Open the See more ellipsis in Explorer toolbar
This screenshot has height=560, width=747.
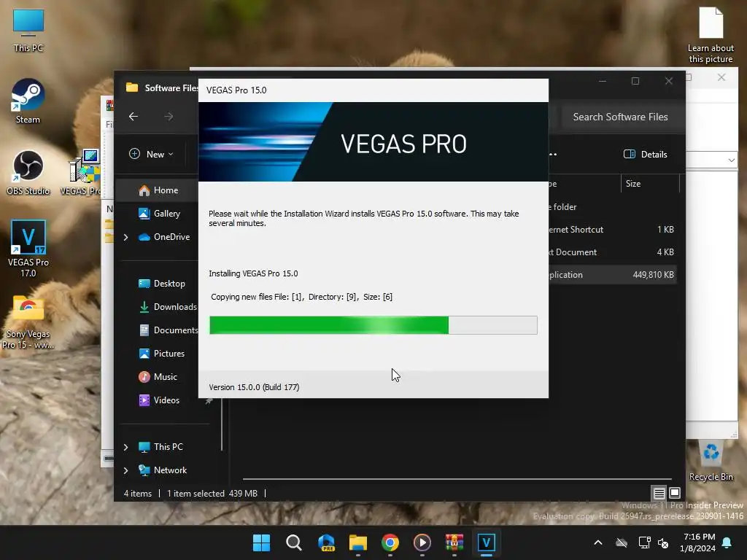click(553, 154)
